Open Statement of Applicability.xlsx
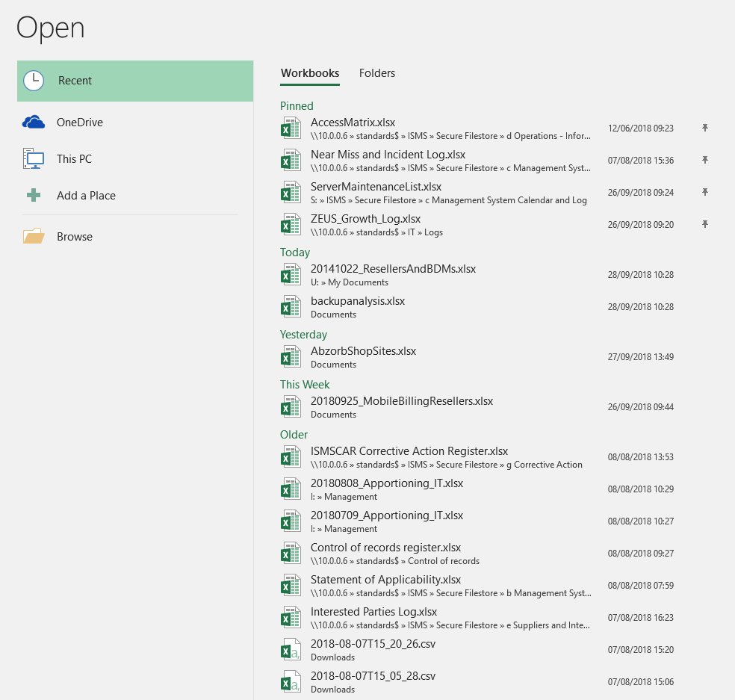 tap(385, 580)
